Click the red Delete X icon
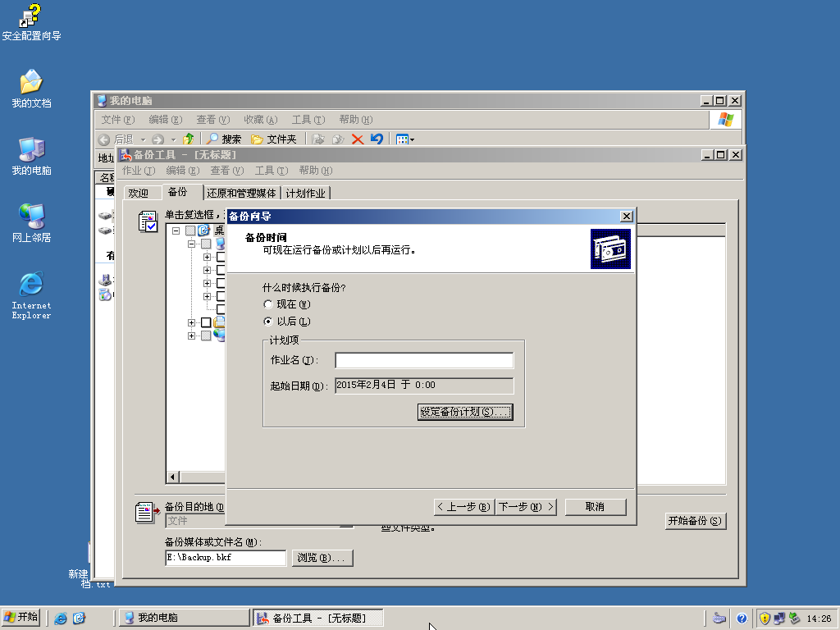The image size is (840, 630). (358, 139)
